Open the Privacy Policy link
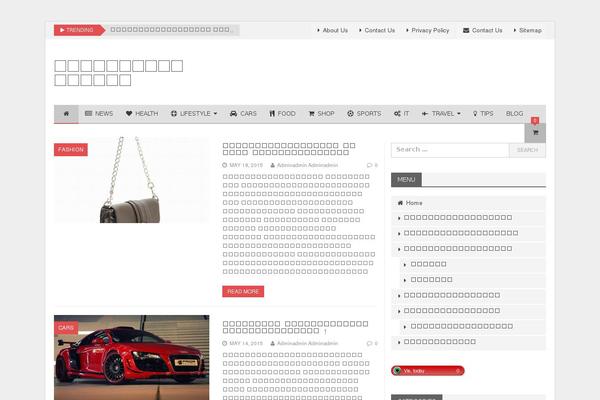Viewport: 600px width, 400px height. pyautogui.click(x=427, y=30)
